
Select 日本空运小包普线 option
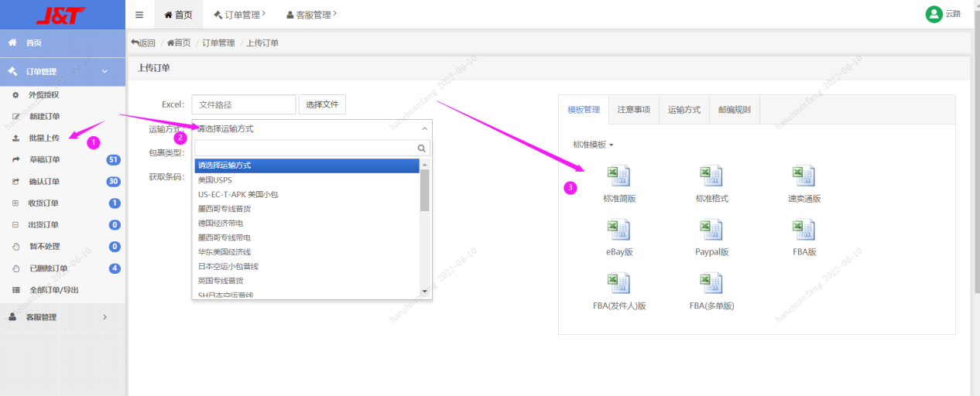tap(307, 266)
